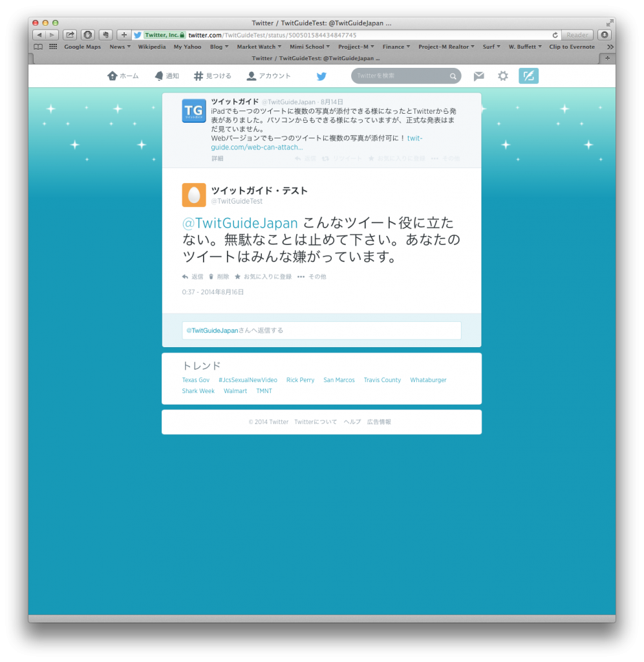Reply (返信) to the main tweet
This screenshot has height=662, width=644.
(x=193, y=277)
